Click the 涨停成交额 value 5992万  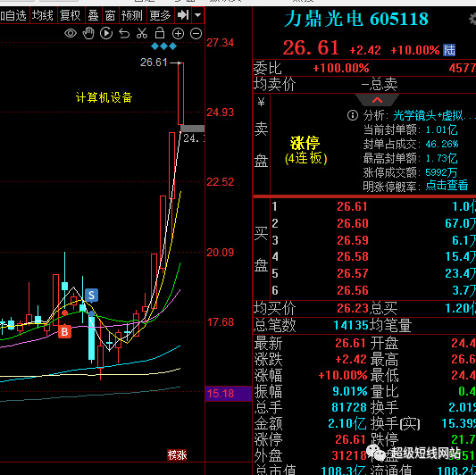pos(441,172)
